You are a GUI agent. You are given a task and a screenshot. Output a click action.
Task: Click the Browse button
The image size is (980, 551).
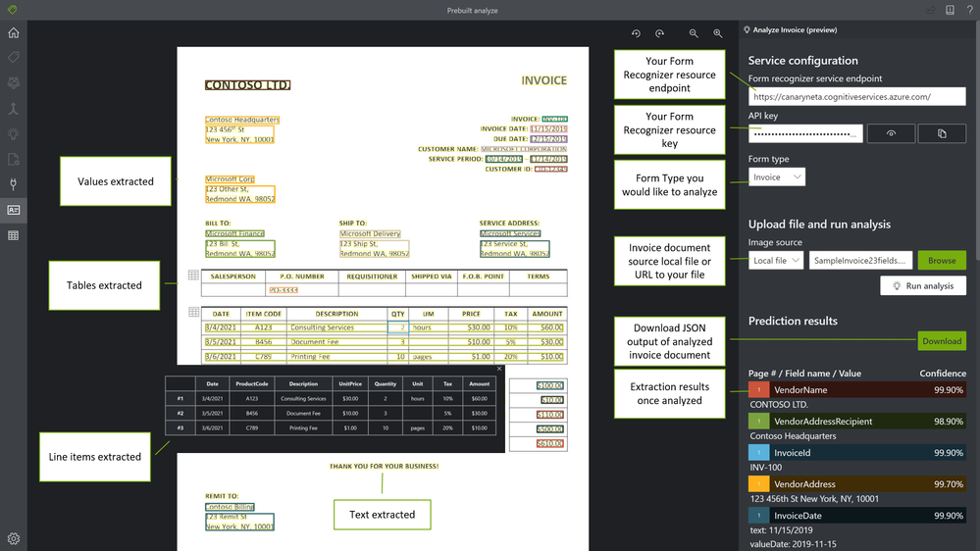pos(942,260)
